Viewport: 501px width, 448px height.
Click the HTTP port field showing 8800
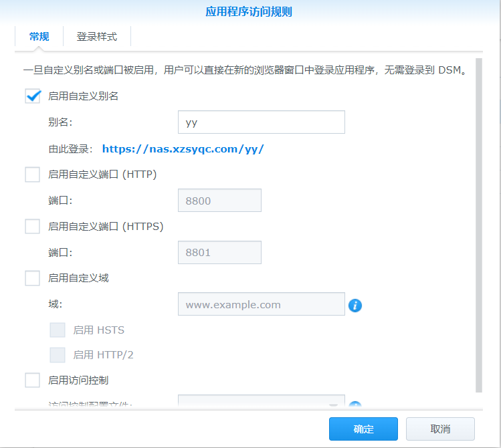[219, 201]
